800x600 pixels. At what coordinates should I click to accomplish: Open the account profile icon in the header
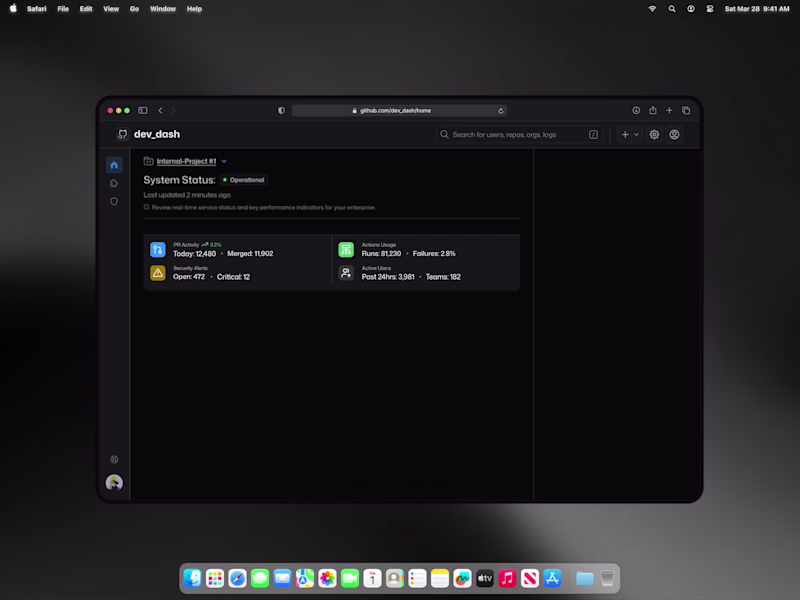tap(674, 135)
